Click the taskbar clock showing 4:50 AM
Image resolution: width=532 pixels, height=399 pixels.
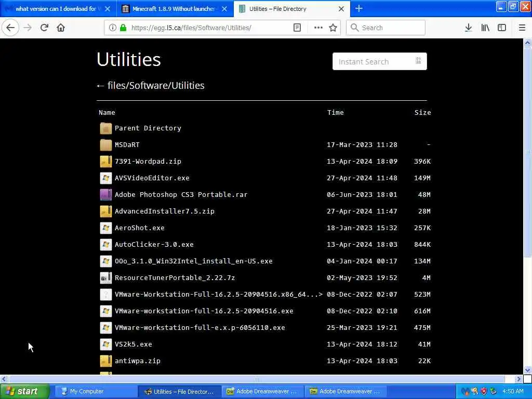[x=513, y=391]
